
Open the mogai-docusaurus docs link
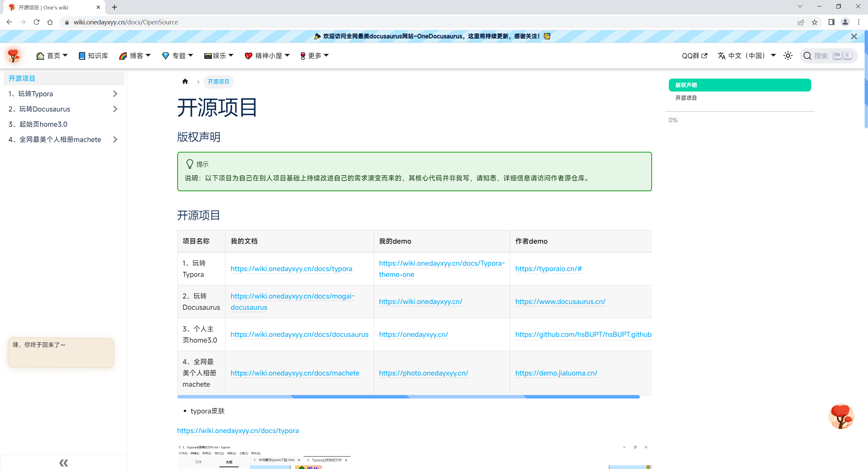292,302
